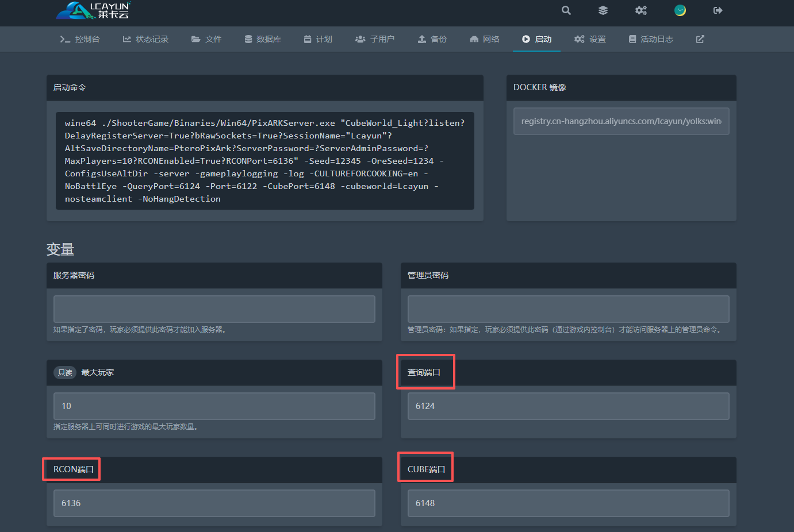Open admin settings gears icon in header
The height and width of the screenshot is (532, 794).
click(x=641, y=10)
